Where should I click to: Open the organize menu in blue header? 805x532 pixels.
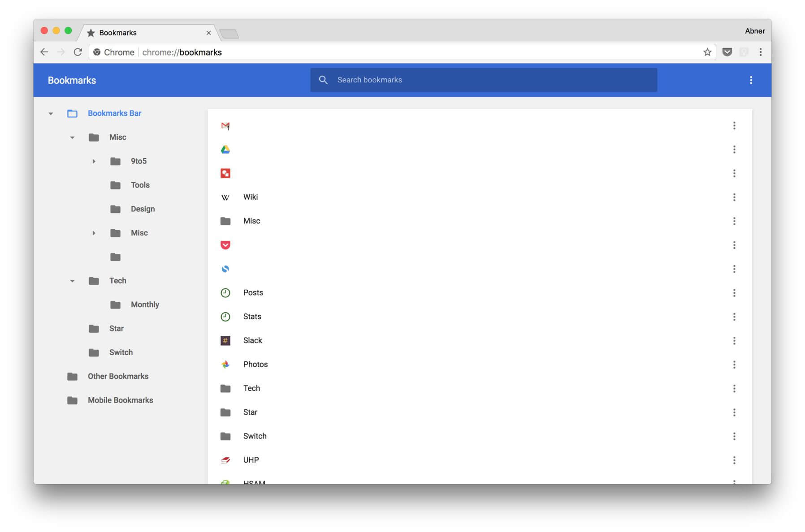(x=751, y=80)
